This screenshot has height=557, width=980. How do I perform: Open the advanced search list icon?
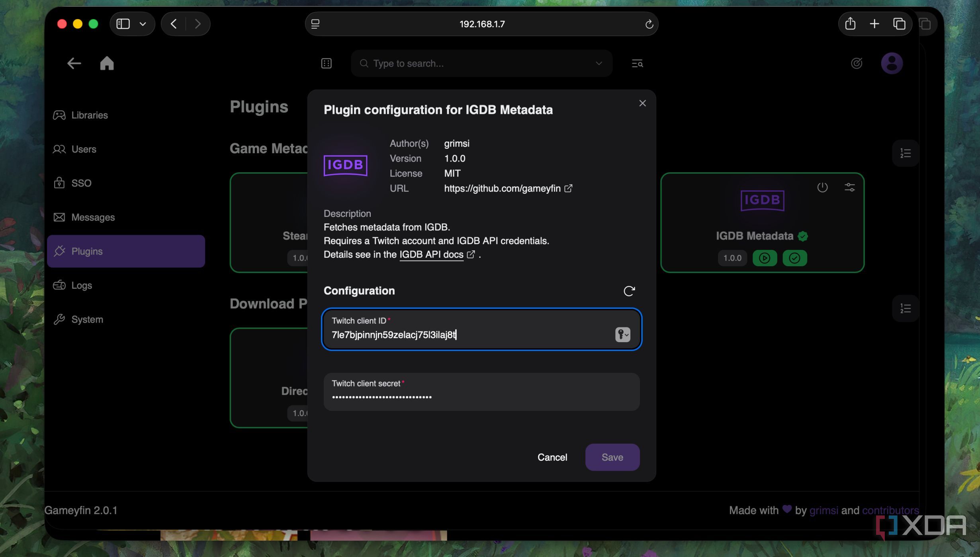coord(637,63)
